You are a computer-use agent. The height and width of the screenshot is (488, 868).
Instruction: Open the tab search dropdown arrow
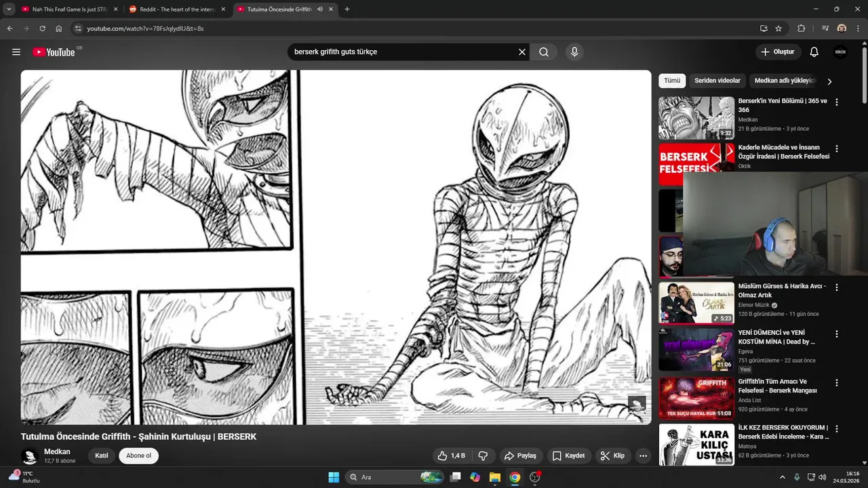(9, 9)
